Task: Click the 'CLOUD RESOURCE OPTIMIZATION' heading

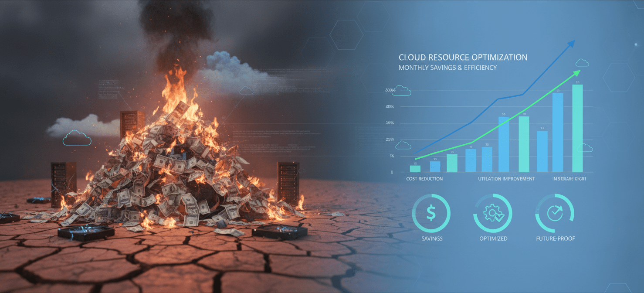Action: point(463,58)
